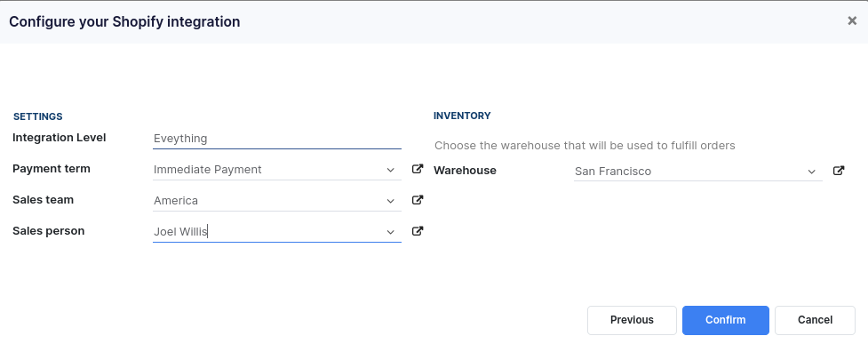
Task: Open external link for Sales team
Action: (x=418, y=200)
